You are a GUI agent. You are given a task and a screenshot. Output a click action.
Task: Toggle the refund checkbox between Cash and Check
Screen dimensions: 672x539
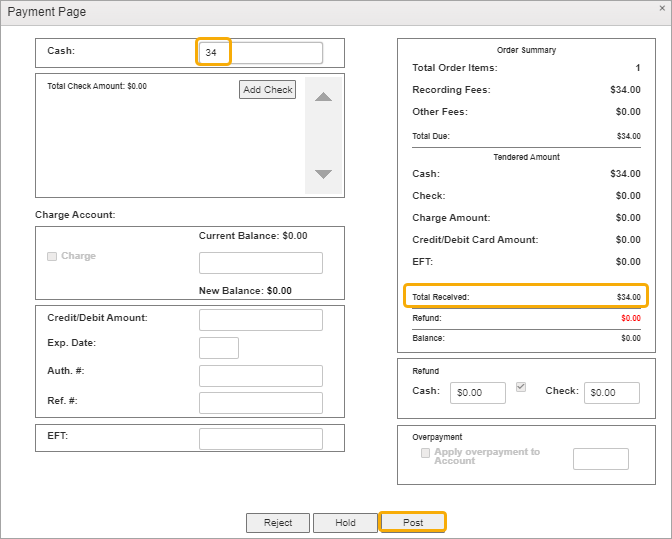coord(521,387)
